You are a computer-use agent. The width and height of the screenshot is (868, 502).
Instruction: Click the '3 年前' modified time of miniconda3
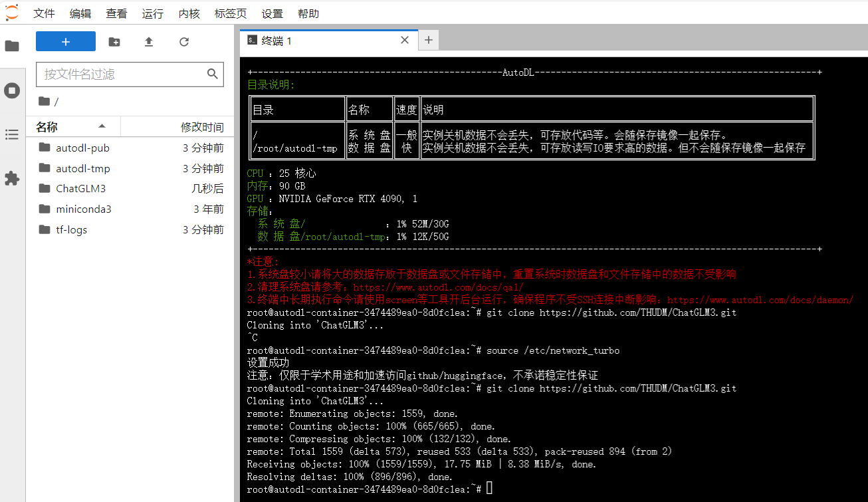point(209,209)
